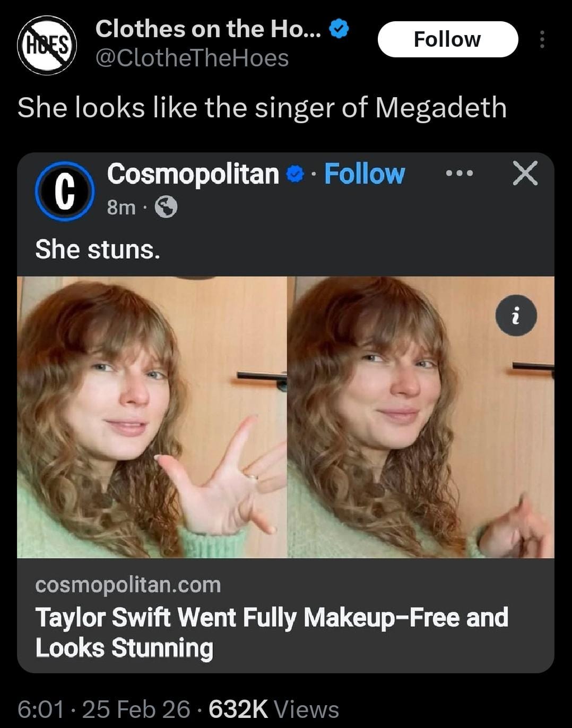Click the Cosmopolitan circular C logo

[65, 191]
